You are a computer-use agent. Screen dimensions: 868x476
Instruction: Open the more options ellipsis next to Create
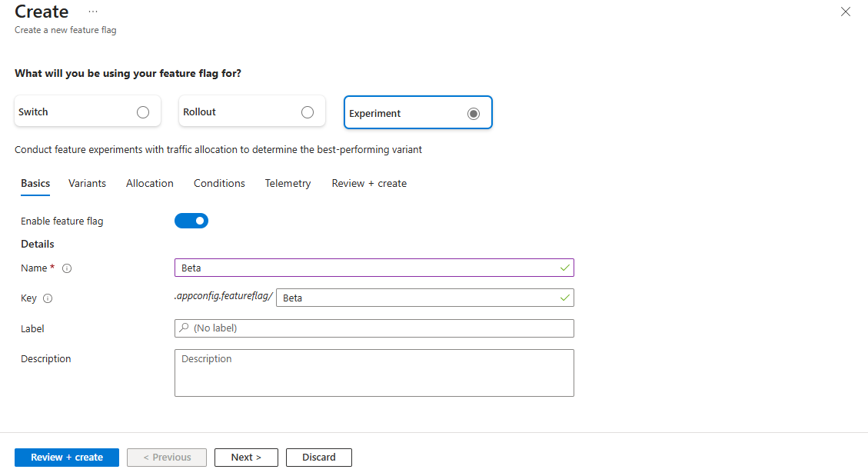click(93, 12)
